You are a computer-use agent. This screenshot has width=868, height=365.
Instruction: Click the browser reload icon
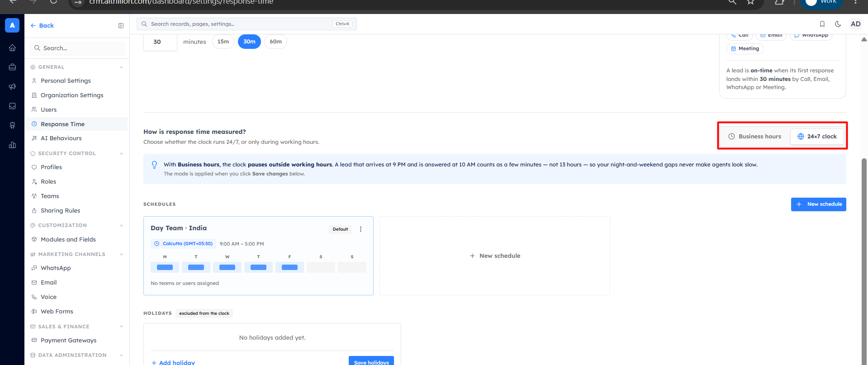point(53,2)
